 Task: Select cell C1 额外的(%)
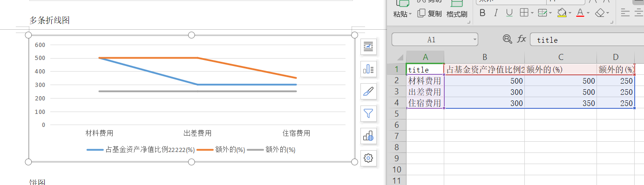coord(561,70)
